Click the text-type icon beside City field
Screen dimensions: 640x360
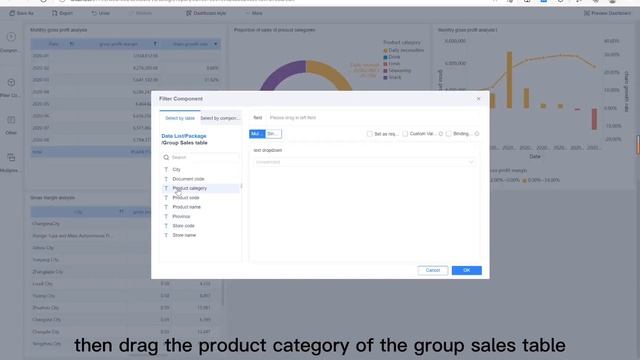[x=166, y=169]
